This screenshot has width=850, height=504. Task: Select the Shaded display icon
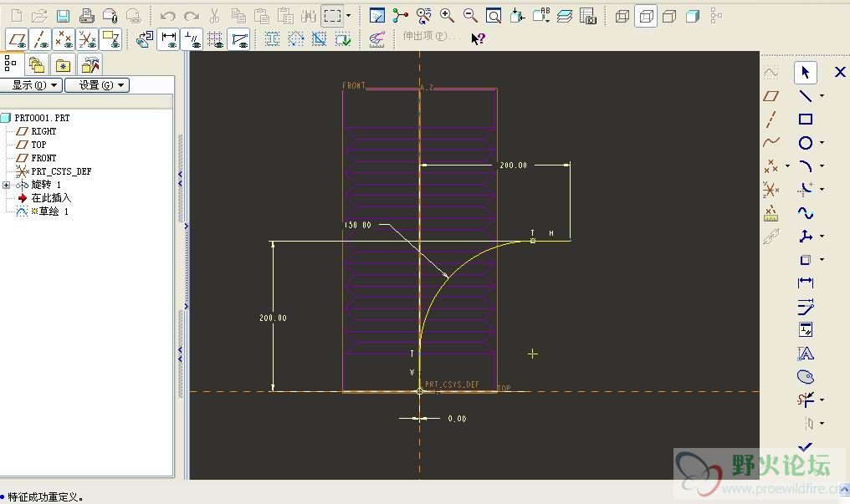click(692, 16)
